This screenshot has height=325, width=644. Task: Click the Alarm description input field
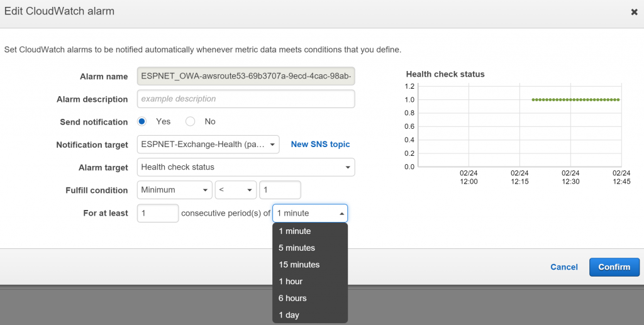point(245,99)
